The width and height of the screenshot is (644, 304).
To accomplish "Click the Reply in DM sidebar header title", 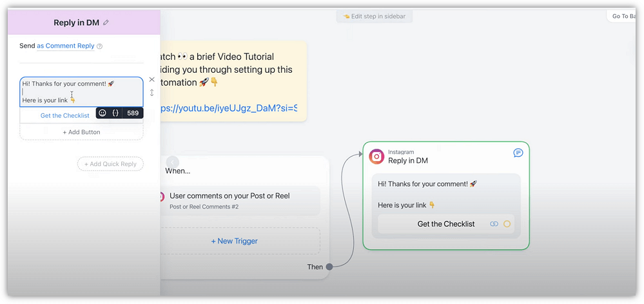I will pyautogui.click(x=77, y=23).
